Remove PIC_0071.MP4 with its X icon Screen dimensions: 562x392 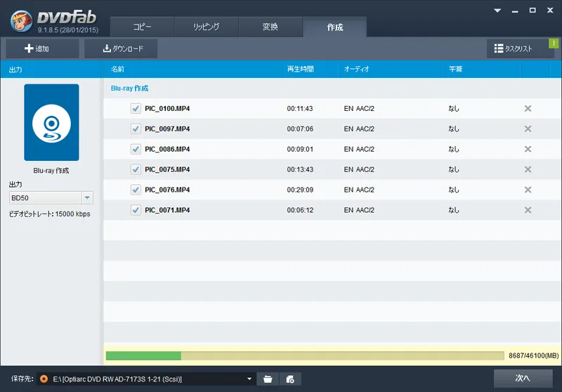click(x=528, y=210)
